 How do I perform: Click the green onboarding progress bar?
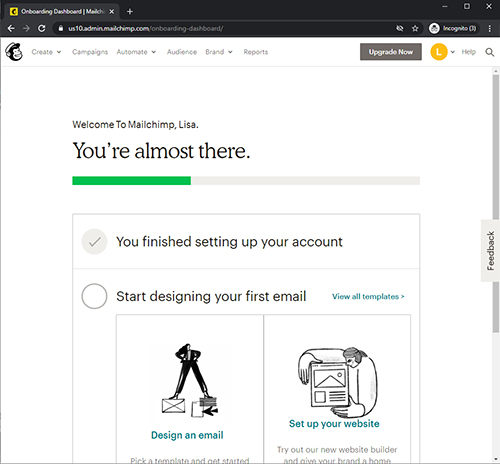(132, 181)
